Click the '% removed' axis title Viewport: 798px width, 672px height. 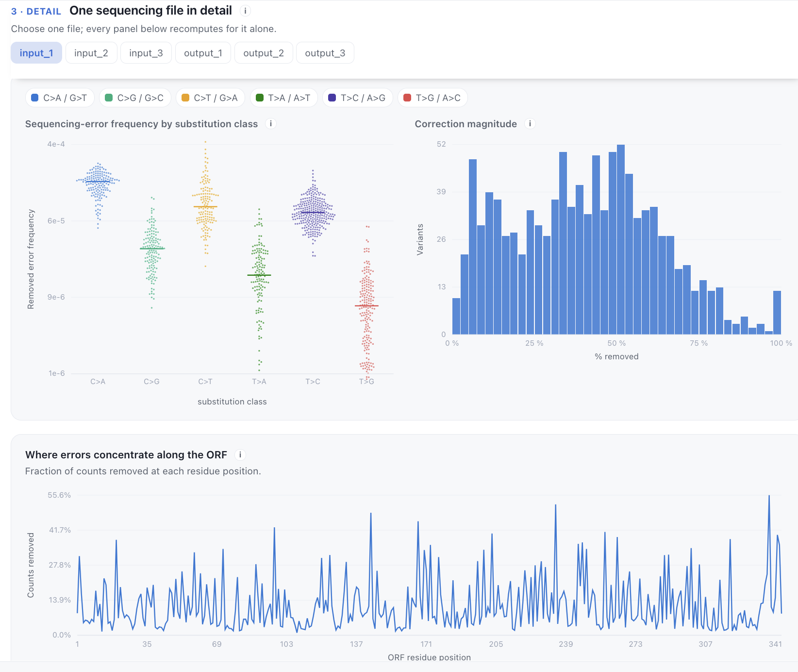pyautogui.click(x=616, y=356)
